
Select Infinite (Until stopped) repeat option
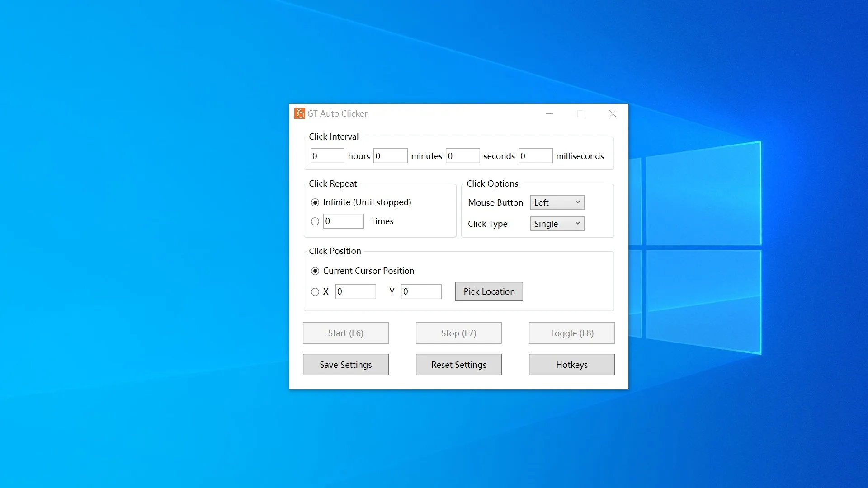click(315, 202)
